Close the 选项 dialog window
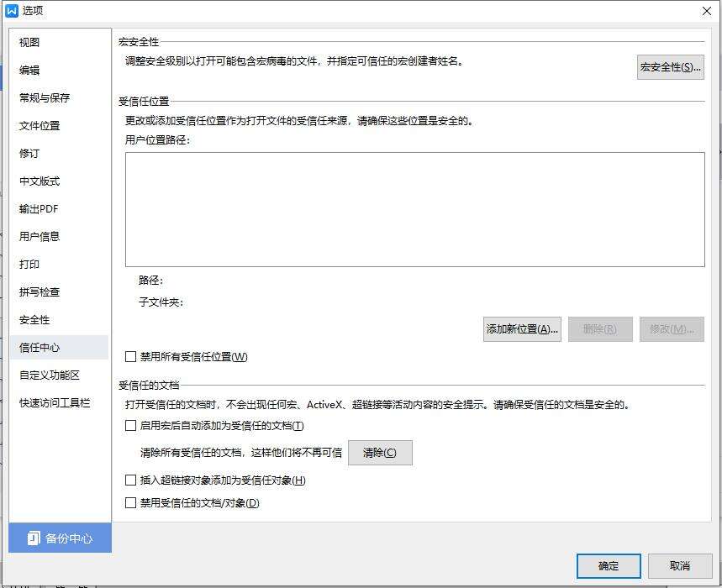The width and height of the screenshot is (722, 588). pos(707,11)
